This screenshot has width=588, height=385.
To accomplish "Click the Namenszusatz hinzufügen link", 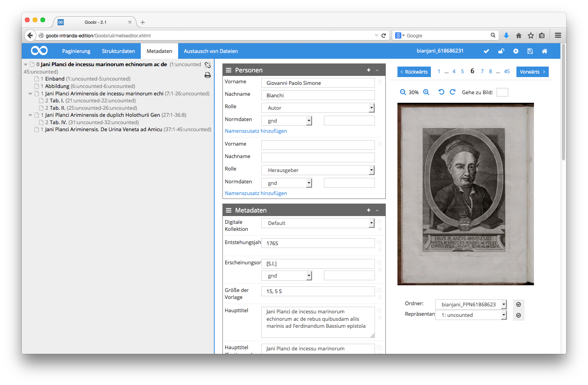I will [x=255, y=131].
